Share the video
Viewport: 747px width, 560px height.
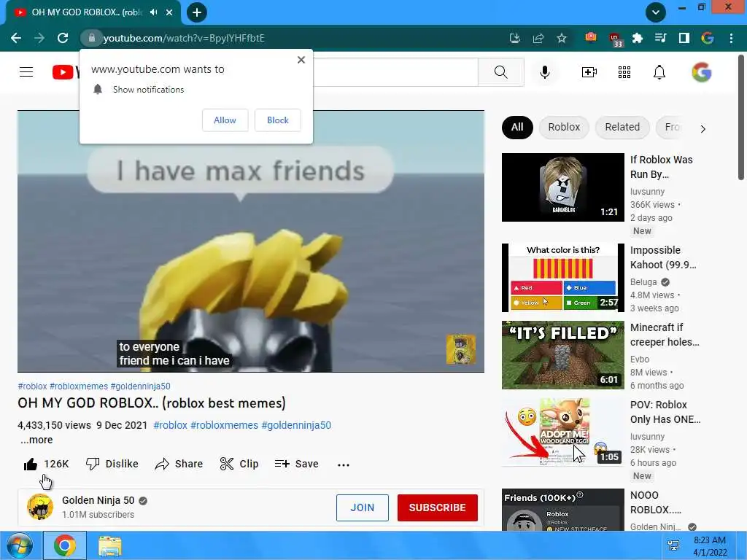(179, 464)
